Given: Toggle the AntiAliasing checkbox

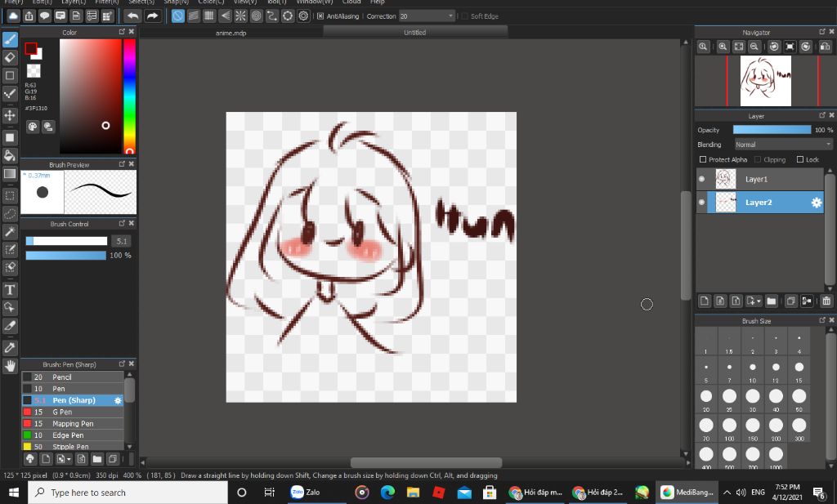Looking at the screenshot, I should point(320,16).
